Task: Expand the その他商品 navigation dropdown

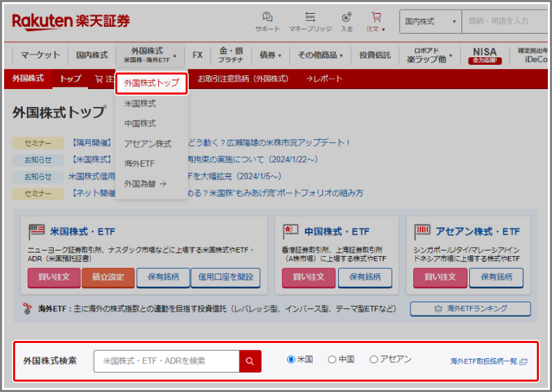Action: tap(320, 55)
